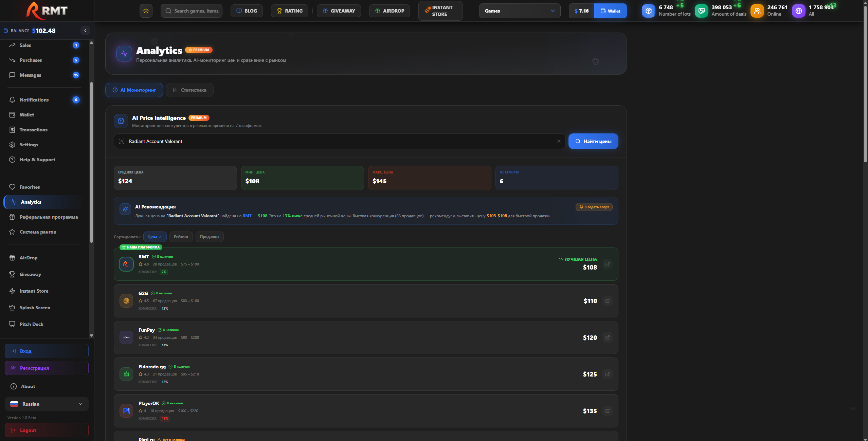The width and height of the screenshot is (868, 441).
Task: Click the Number of lots cube icon
Action: point(649,11)
